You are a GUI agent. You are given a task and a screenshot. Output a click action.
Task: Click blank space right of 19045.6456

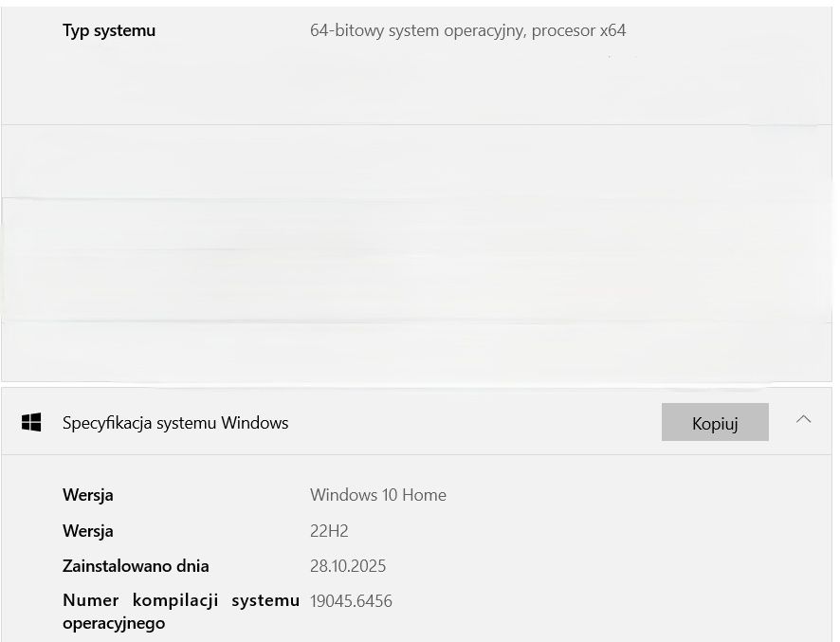pos(588,601)
